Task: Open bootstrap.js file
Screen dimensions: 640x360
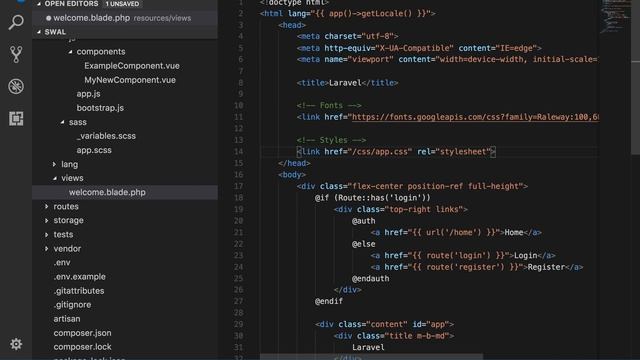Action: (x=100, y=108)
